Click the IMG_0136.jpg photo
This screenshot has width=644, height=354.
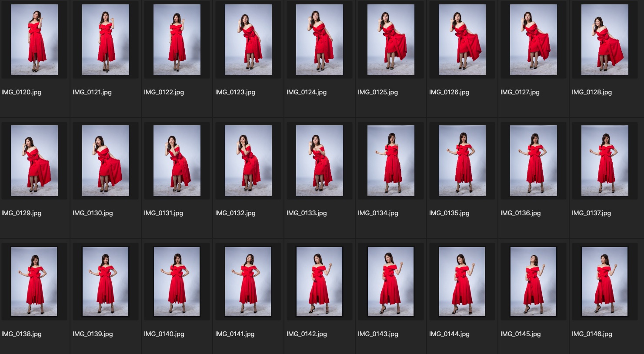(534, 161)
